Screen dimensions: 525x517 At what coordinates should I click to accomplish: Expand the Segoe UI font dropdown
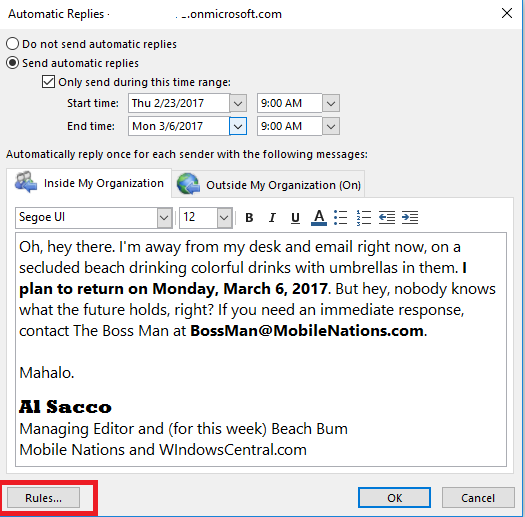[x=164, y=218]
